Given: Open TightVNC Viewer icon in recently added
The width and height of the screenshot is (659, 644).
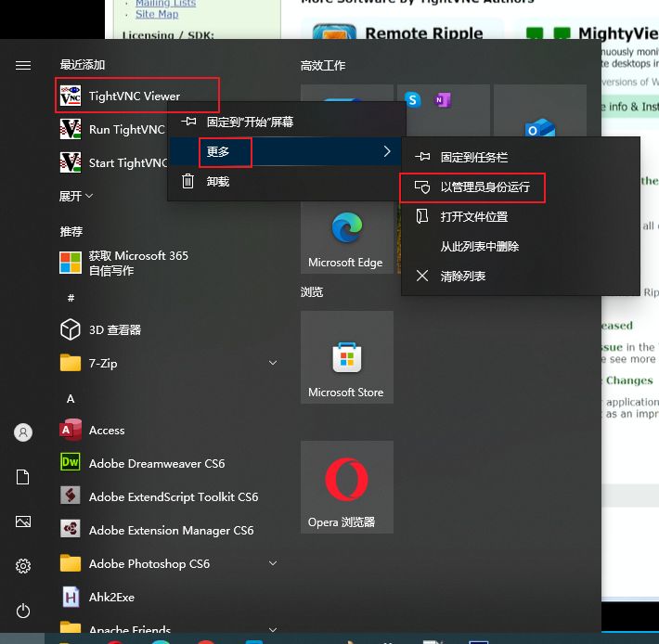Looking at the screenshot, I should coord(71,96).
